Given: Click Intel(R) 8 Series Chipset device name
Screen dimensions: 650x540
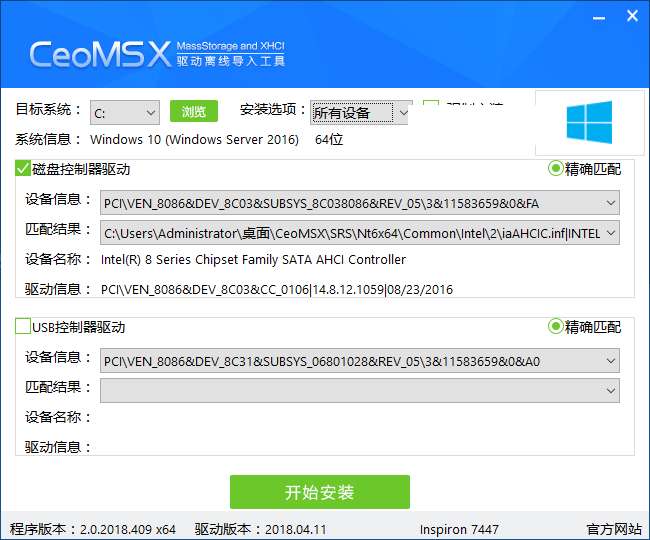Looking at the screenshot, I should point(253,259).
